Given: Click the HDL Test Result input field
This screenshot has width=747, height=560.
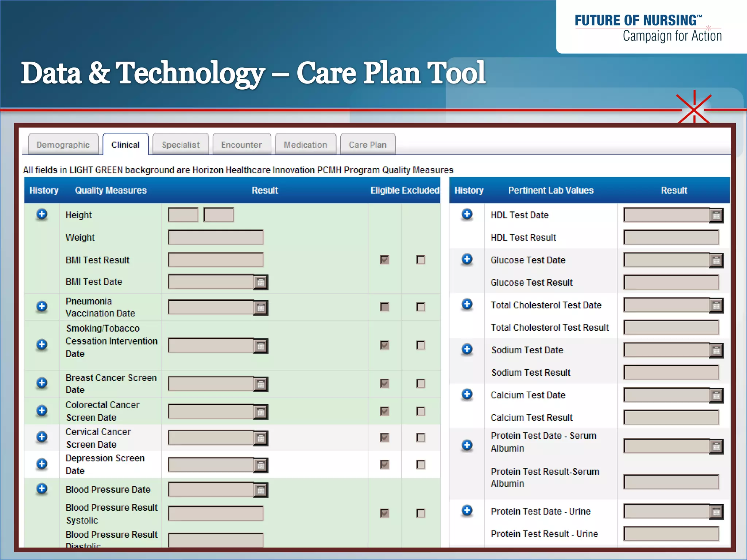Looking at the screenshot, I should click(671, 237).
